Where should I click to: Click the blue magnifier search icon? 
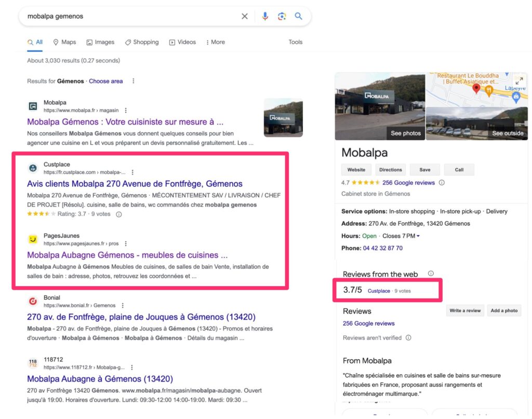(x=299, y=16)
